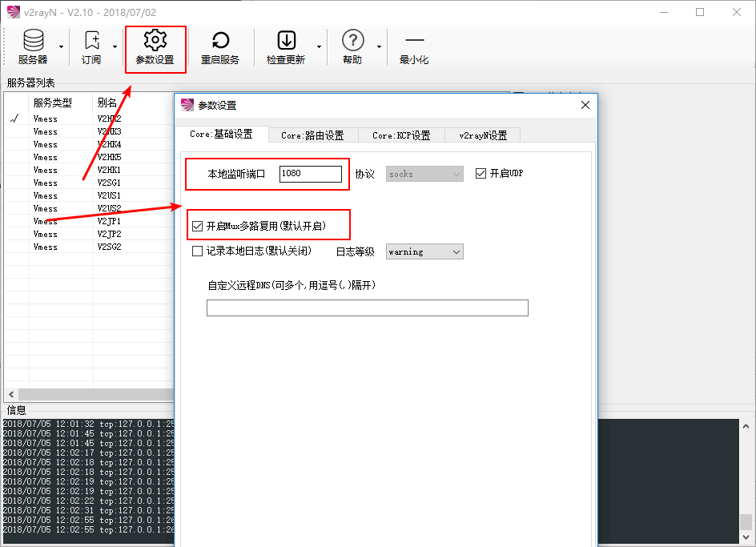Open the 服务器 server menu icon
The height and width of the screenshot is (547, 756).
tap(34, 41)
